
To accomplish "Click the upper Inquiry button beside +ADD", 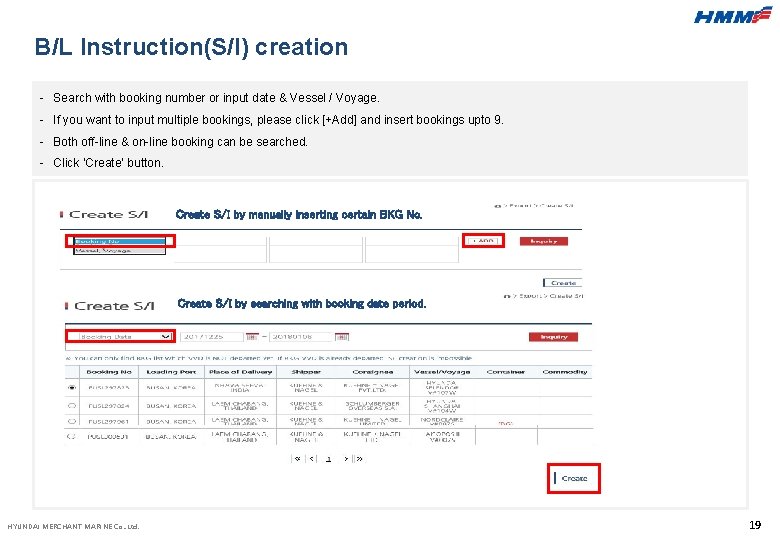I will 543,241.
